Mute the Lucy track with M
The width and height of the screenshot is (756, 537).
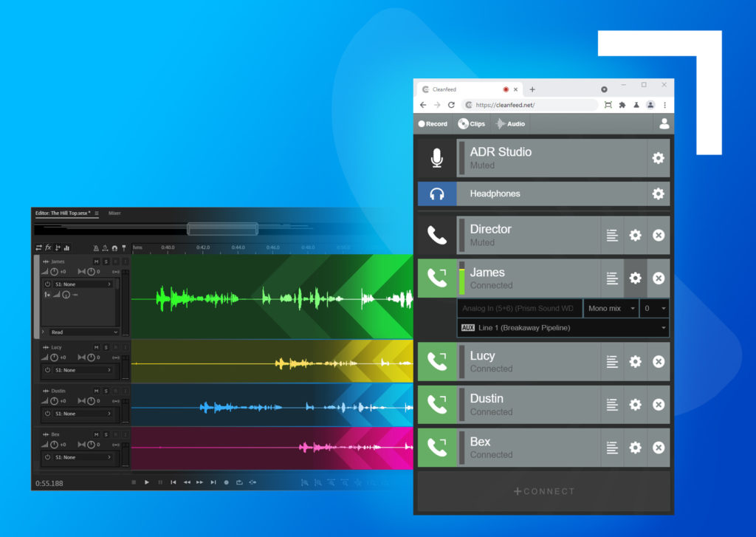point(97,347)
